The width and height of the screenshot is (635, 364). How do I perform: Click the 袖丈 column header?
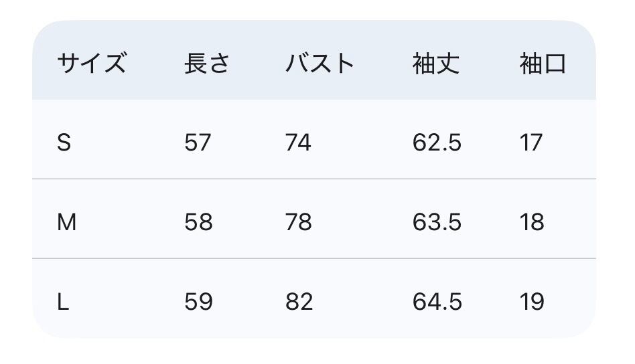[436, 64]
